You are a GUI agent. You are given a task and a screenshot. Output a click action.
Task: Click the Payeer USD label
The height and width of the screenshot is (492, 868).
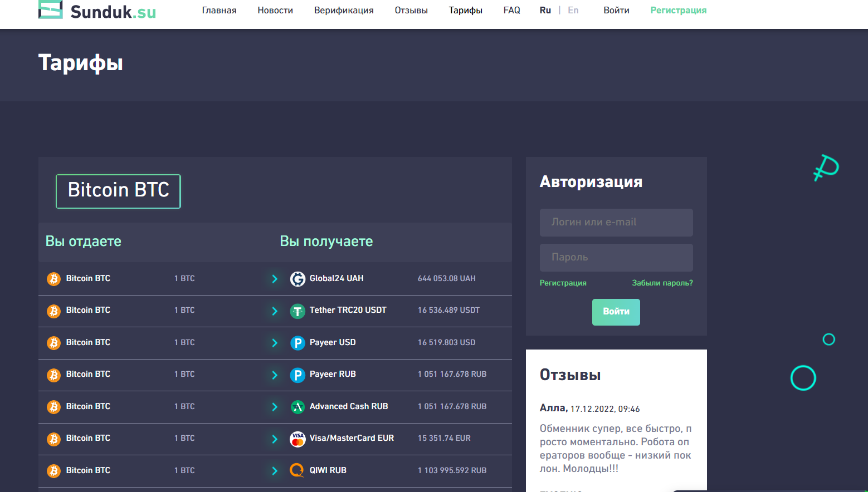coord(333,342)
